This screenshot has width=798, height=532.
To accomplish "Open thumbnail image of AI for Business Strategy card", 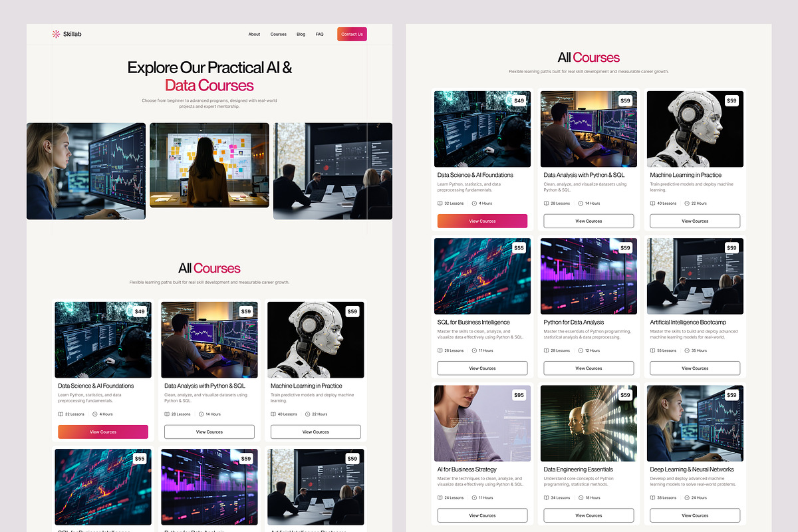I will pos(482,424).
